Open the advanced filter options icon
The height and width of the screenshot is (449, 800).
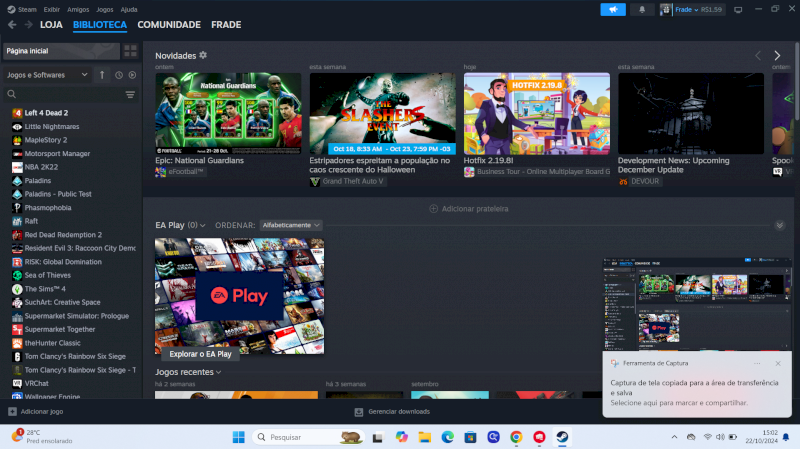tap(130, 94)
